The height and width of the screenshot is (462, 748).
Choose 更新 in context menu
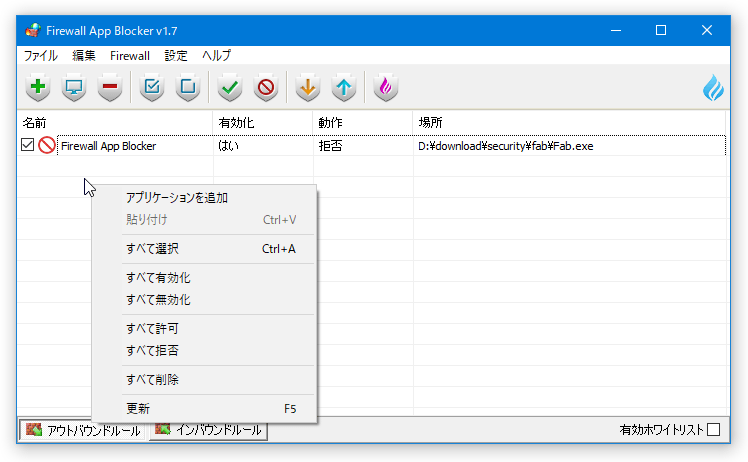click(204, 409)
